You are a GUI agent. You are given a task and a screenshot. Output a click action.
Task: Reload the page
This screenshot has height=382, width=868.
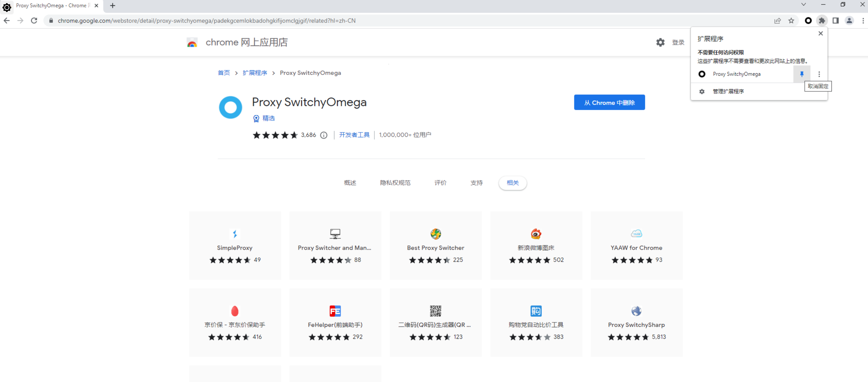click(x=34, y=21)
